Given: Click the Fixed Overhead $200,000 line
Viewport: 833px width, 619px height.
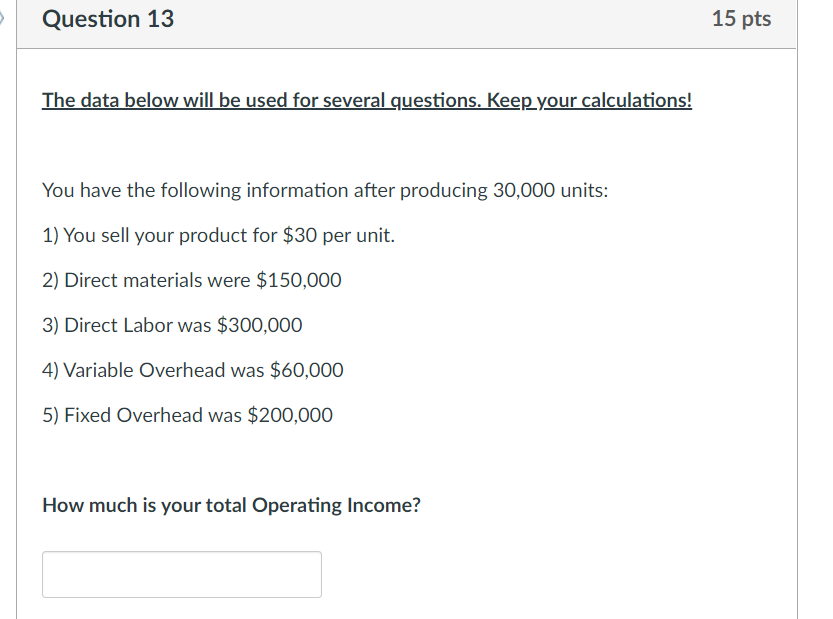Looking at the screenshot, I should pos(186,414).
